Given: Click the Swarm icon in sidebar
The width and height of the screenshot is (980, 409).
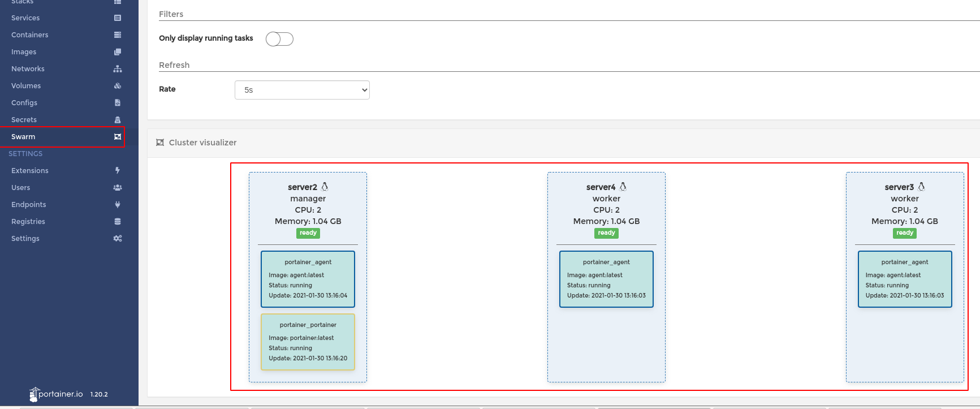Looking at the screenshot, I should 118,137.
